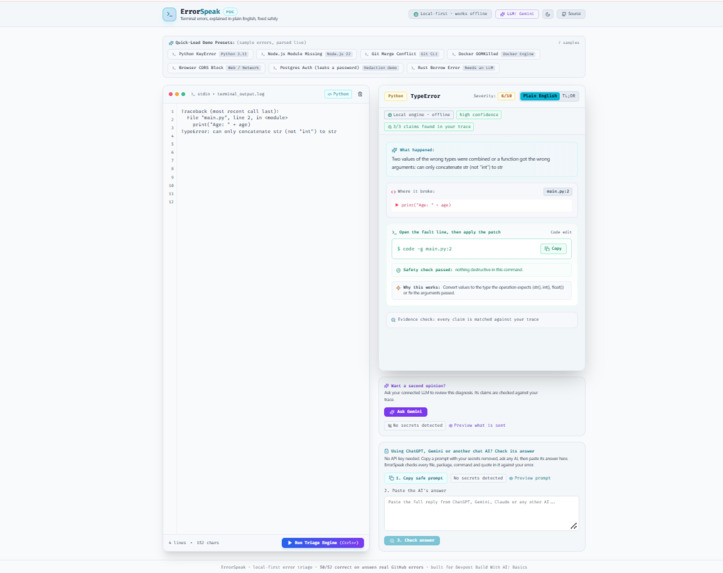Load the Browser CORS Block preset
723x573 pixels.
click(216, 68)
